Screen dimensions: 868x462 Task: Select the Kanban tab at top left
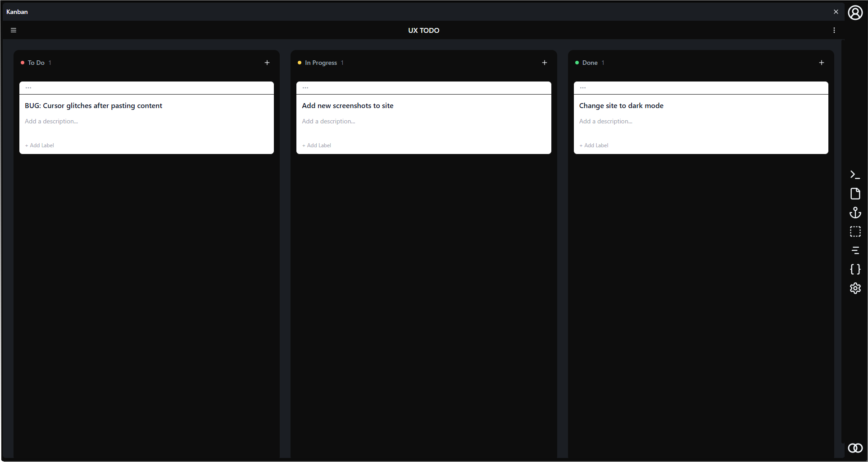17,12
